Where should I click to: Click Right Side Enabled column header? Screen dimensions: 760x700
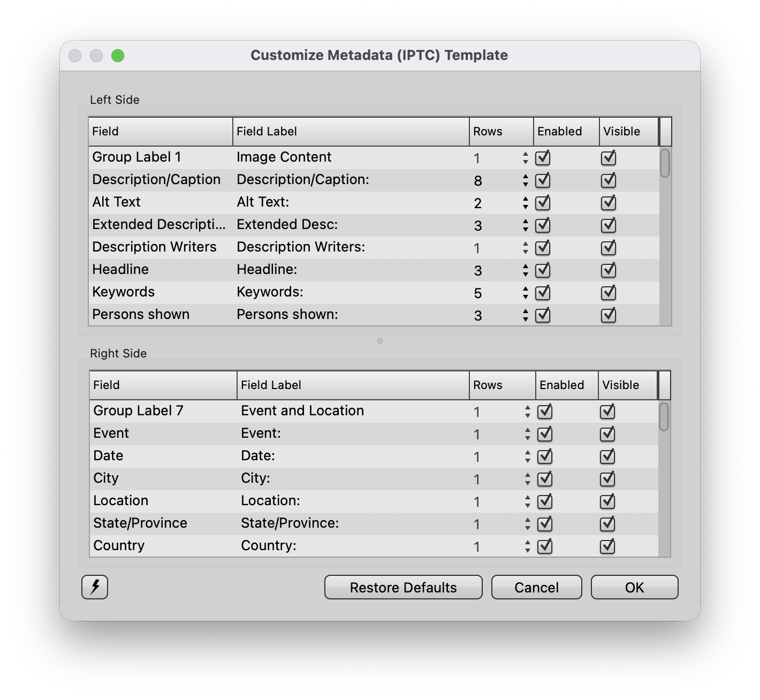point(567,385)
